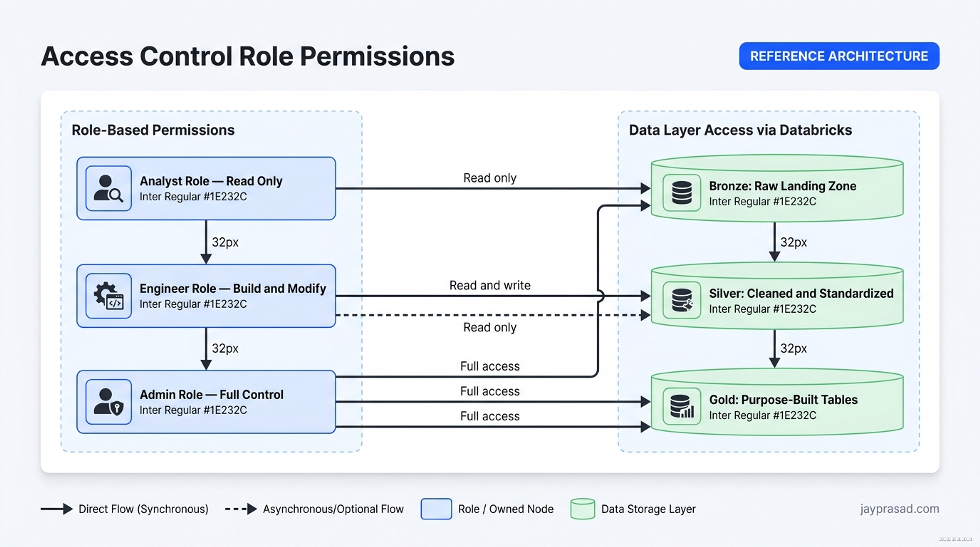Screen dimensions: 980x547
Task: Select the Silver: Cleaned and Standardized title
Action: click(801, 293)
